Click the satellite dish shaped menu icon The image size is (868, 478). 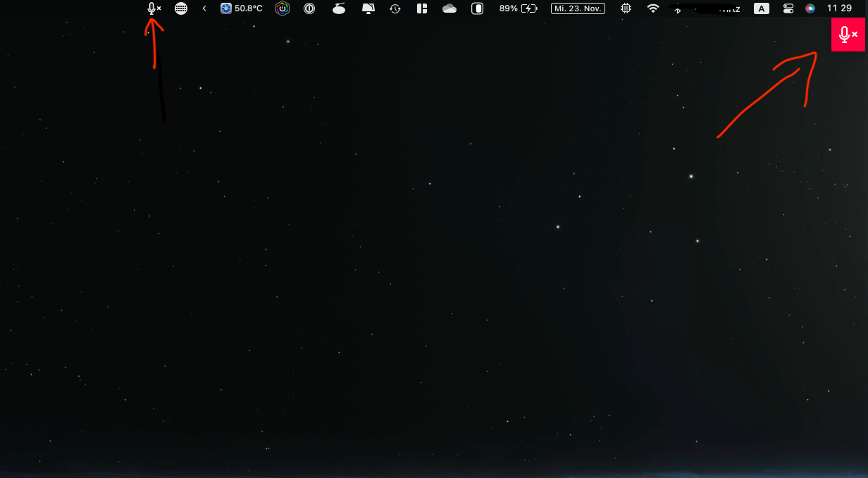[x=339, y=8]
